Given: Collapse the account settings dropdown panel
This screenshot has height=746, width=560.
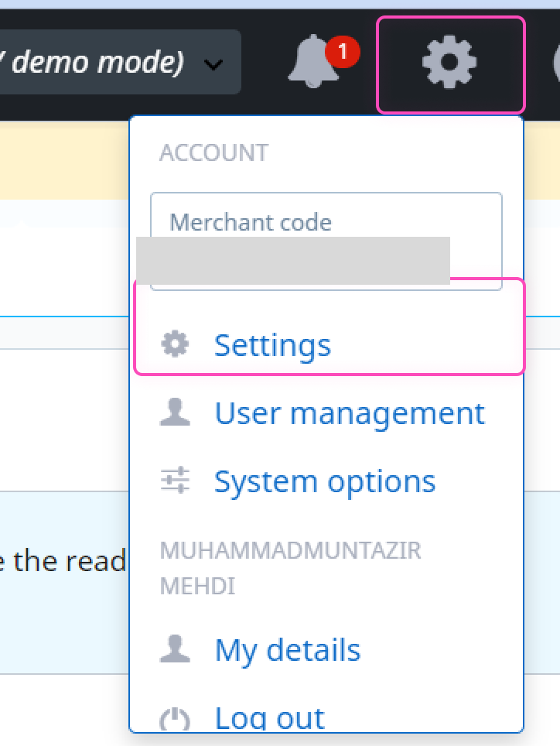Looking at the screenshot, I should [x=449, y=62].
